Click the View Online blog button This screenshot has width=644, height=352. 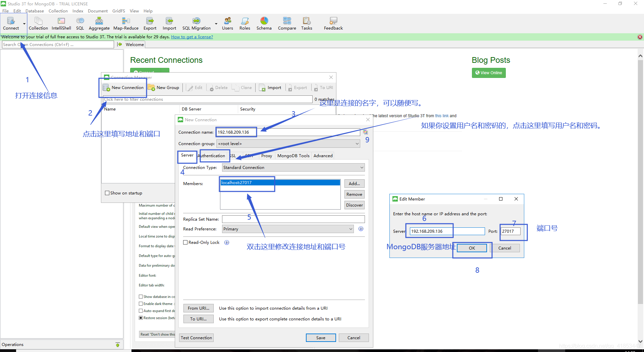[x=489, y=73]
